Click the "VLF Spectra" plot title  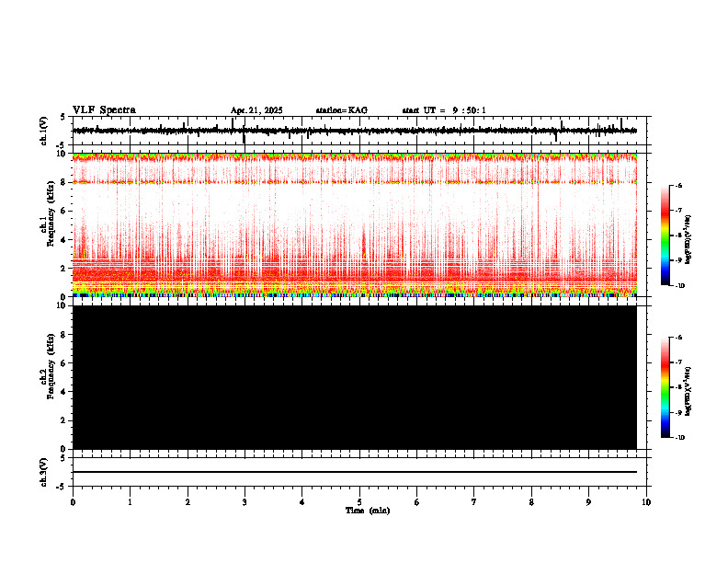pyautogui.click(x=104, y=110)
